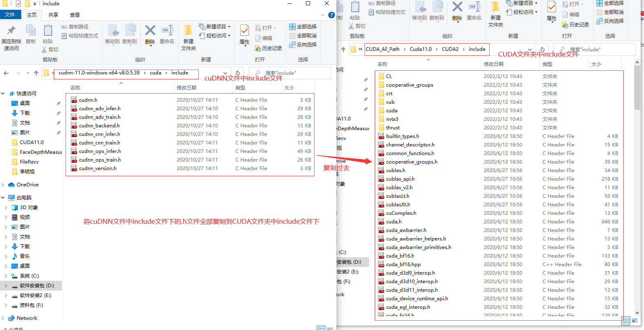Switch to Home (主页) tab in left window
Image resolution: width=644 pixels, height=330 pixels.
pyautogui.click(x=32, y=15)
